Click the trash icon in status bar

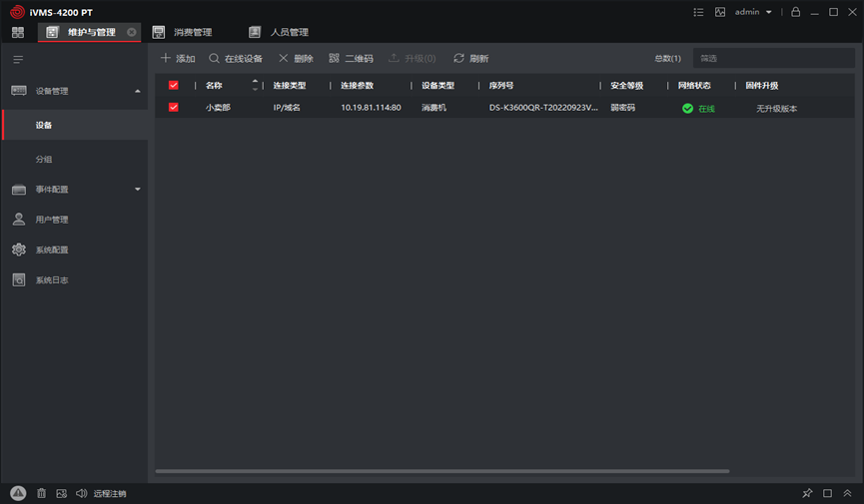(x=41, y=493)
